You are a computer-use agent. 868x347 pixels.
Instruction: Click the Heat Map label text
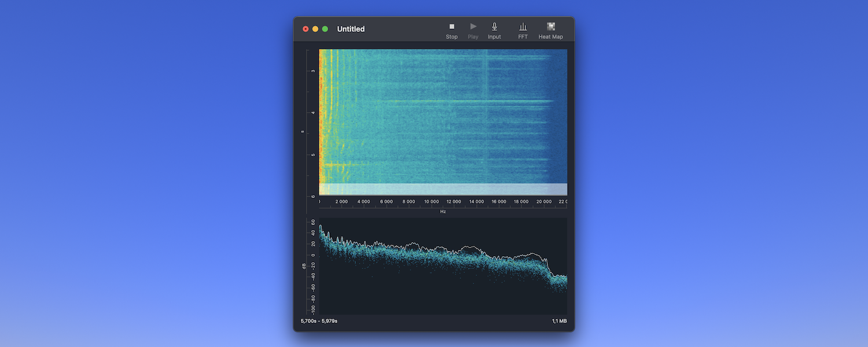550,36
